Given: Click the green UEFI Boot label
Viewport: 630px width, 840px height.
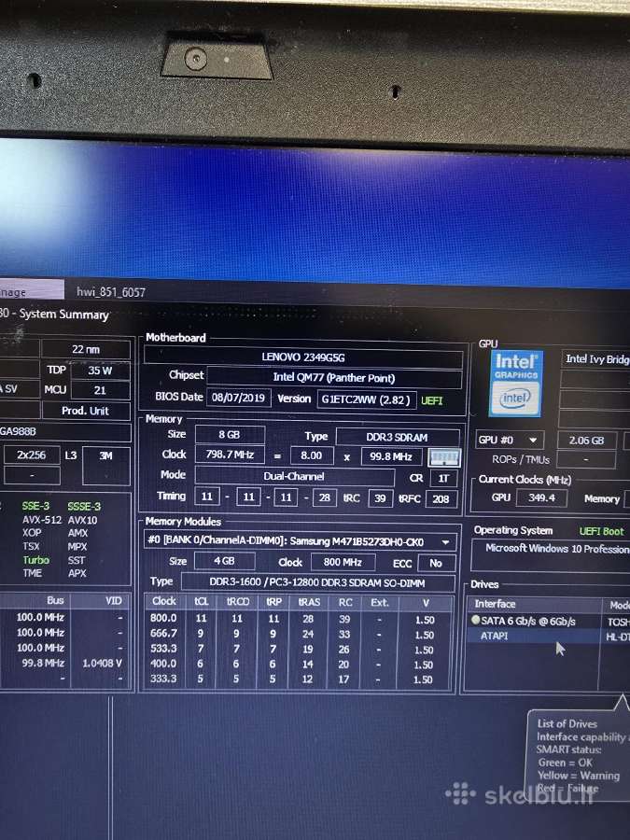Looking at the screenshot, I should [x=602, y=531].
